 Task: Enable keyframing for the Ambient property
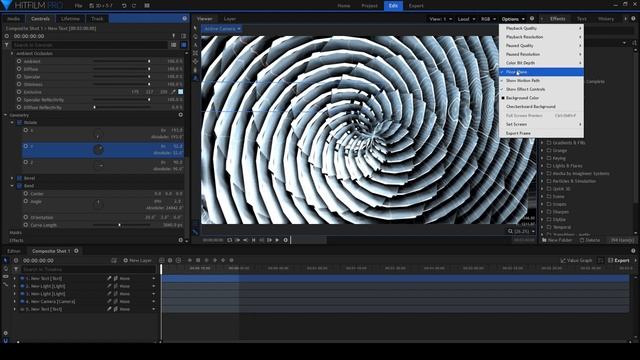pyautogui.click(x=19, y=61)
